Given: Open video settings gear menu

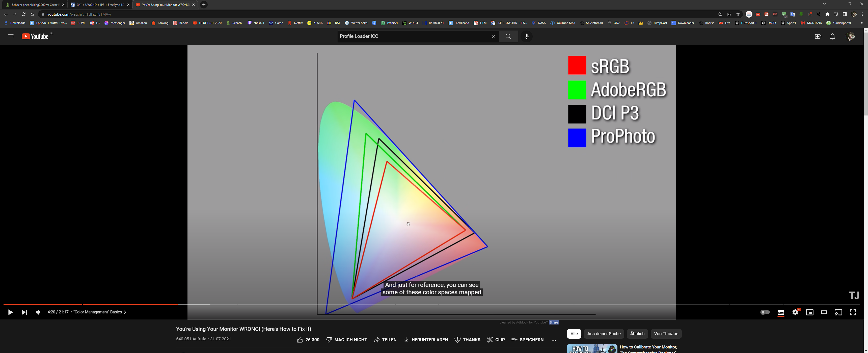Looking at the screenshot, I should click(795, 312).
